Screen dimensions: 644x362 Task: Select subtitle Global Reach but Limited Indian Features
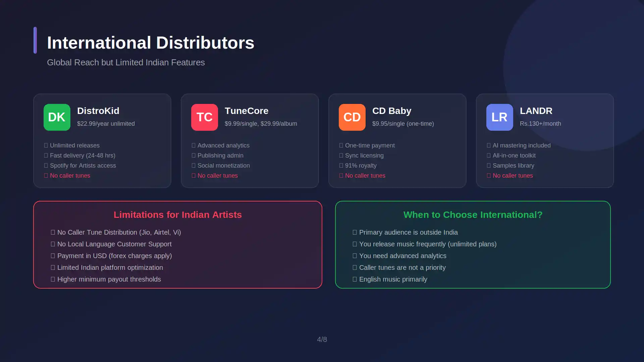point(126,63)
